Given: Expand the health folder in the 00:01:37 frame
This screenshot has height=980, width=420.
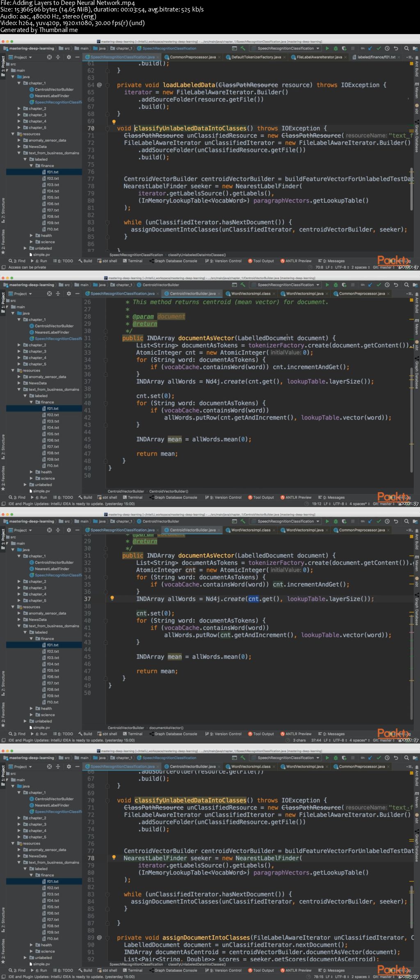Looking at the screenshot, I should (31, 472).
